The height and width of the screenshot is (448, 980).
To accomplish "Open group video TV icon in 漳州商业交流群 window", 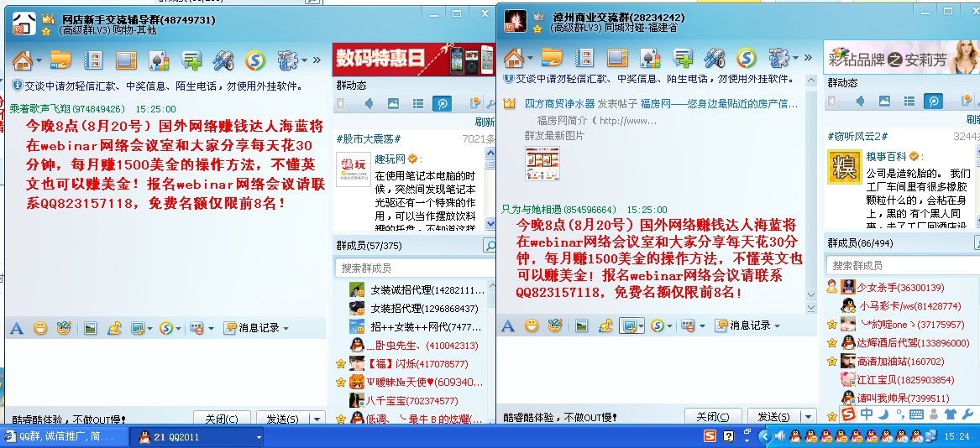I will coord(617,58).
